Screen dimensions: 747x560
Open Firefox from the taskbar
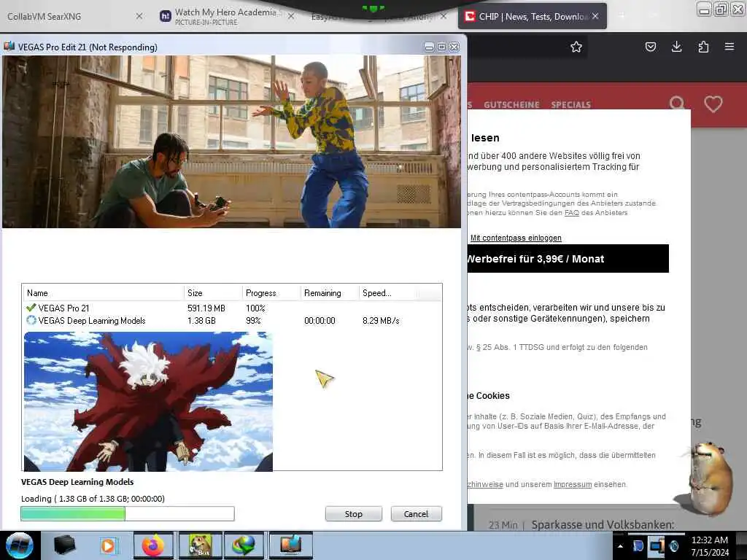point(153,545)
